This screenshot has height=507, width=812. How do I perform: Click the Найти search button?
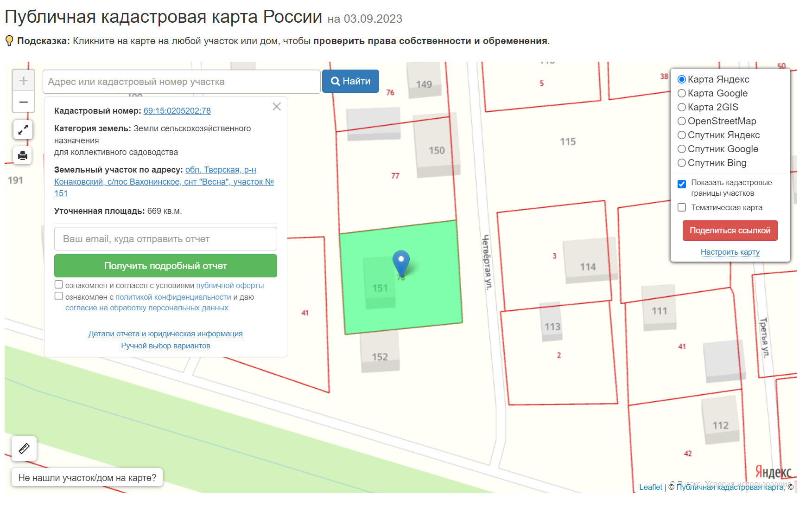click(350, 81)
